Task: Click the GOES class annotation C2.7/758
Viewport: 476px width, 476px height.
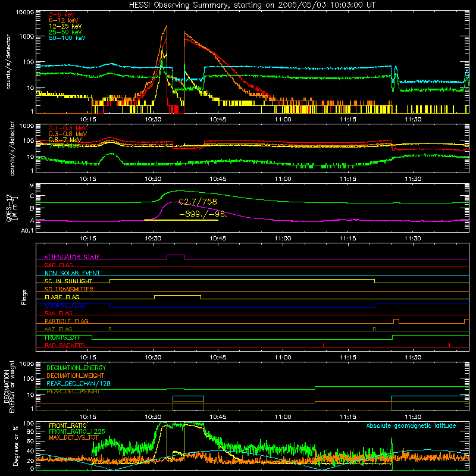Action: (198, 202)
